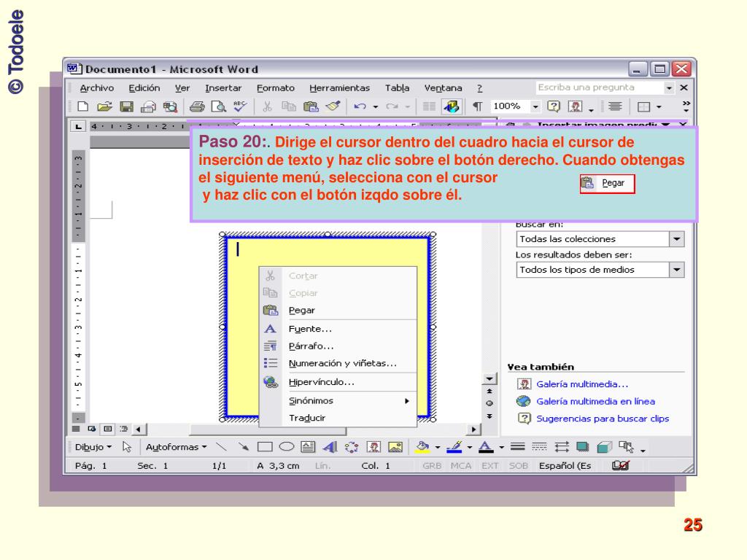
Task: Click the Paste clipboard icon in toolbar
Action: 311,106
